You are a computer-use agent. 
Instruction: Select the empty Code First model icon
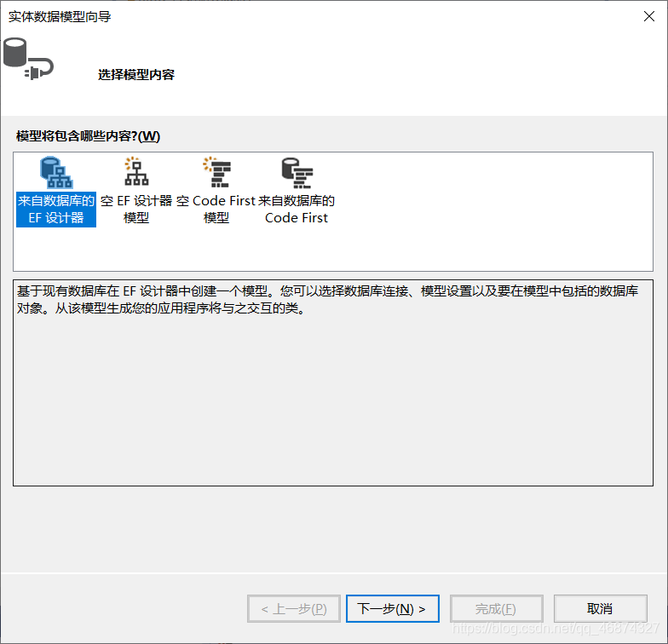coord(216,172)
